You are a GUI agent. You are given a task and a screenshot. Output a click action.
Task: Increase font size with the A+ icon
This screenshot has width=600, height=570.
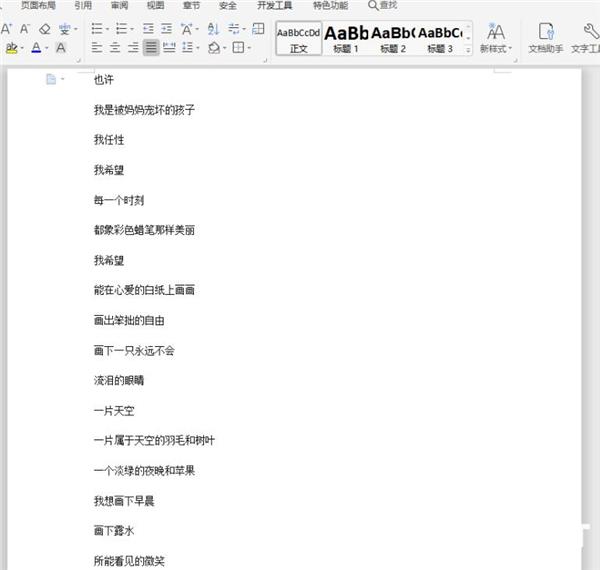click(7, 29)
